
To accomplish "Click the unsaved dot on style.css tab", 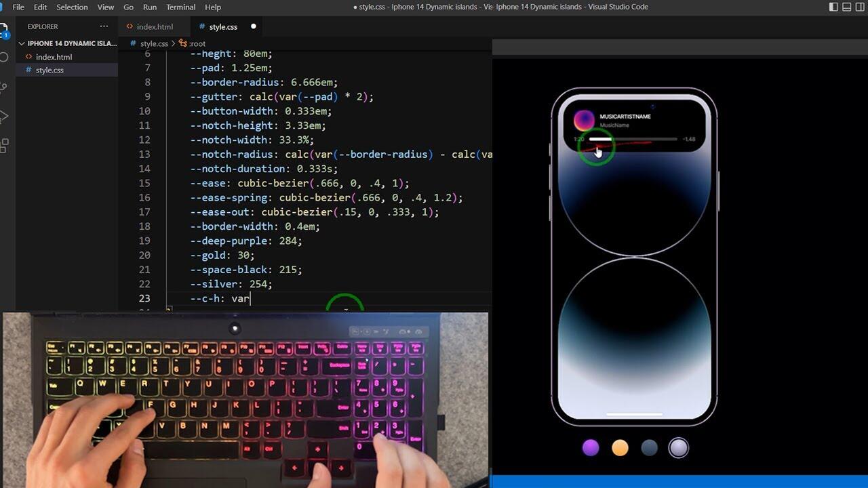I will click(254, 27).
